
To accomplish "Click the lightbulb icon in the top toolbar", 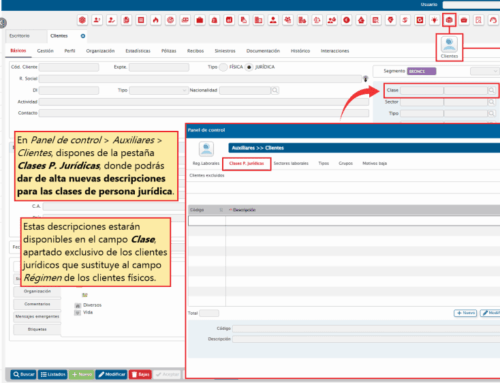I will point(434,20).
